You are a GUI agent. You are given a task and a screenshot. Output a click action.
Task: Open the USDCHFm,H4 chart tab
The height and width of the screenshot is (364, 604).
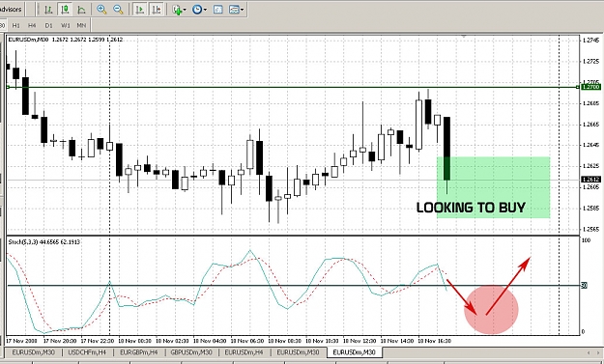(87, 352)
